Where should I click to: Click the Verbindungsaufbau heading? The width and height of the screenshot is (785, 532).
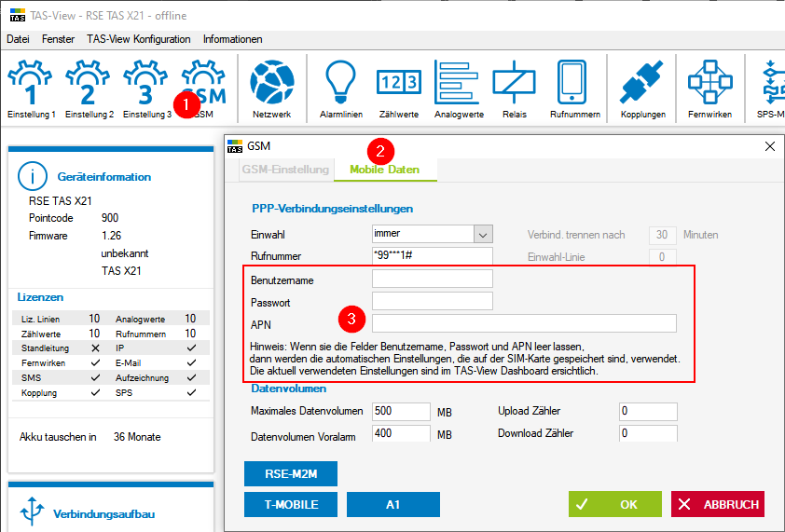(x=103, y=514)
